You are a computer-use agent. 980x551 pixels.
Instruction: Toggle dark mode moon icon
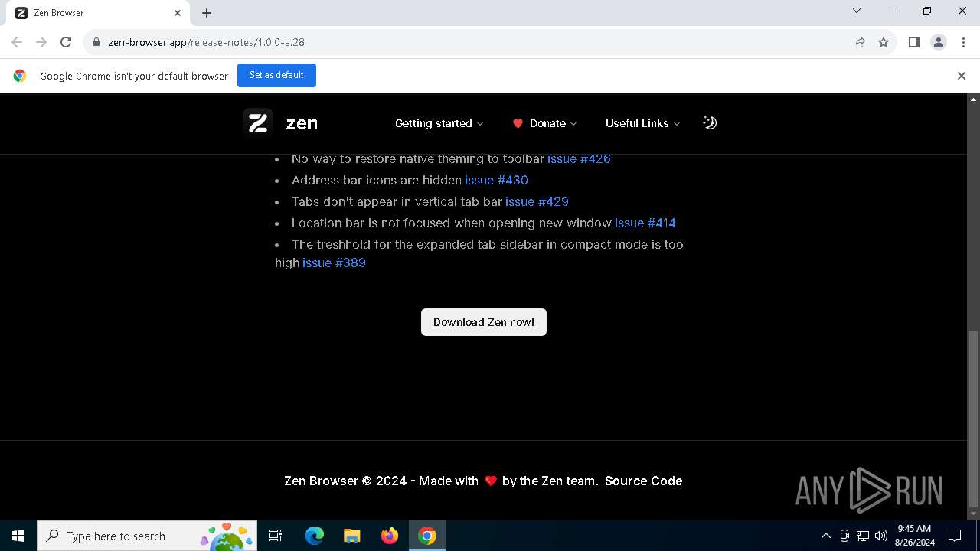pyautogui.click(x=710, y=122)
